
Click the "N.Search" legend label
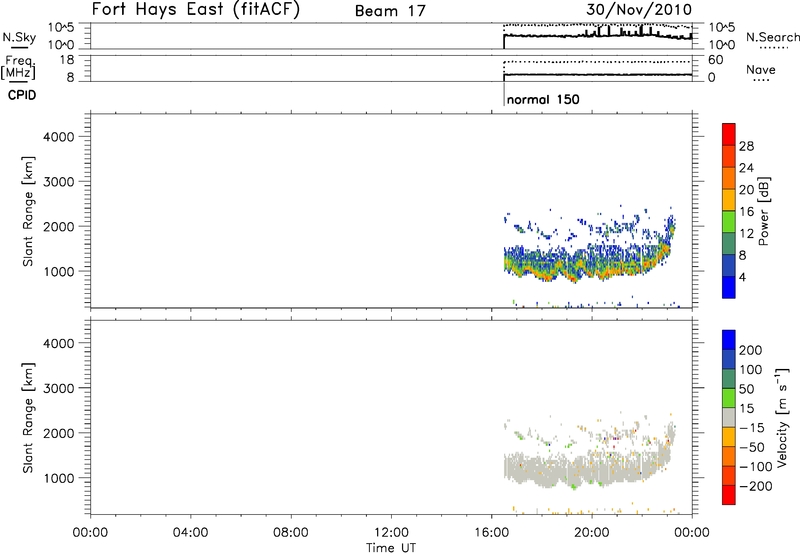[x=772, y=37]
